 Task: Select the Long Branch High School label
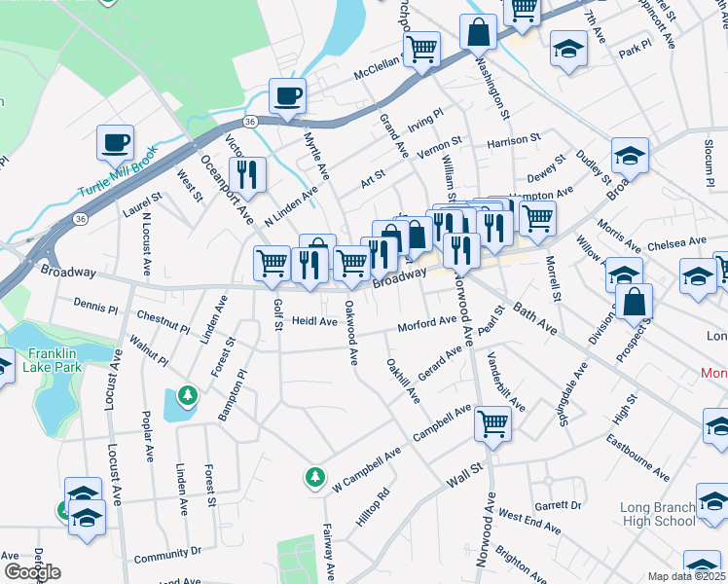(658, 514)
